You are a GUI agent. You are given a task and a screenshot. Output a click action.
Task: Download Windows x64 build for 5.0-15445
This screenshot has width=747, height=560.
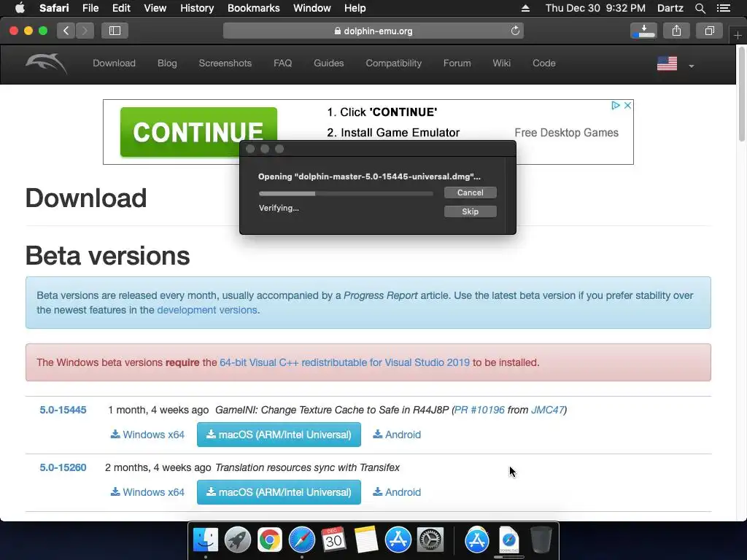(147, 435)
